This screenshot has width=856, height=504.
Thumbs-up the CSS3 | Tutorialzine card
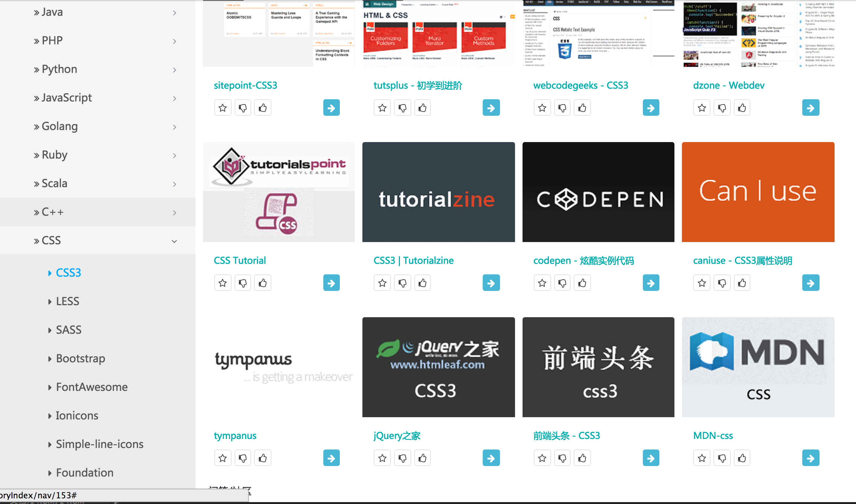coord(423,283)
